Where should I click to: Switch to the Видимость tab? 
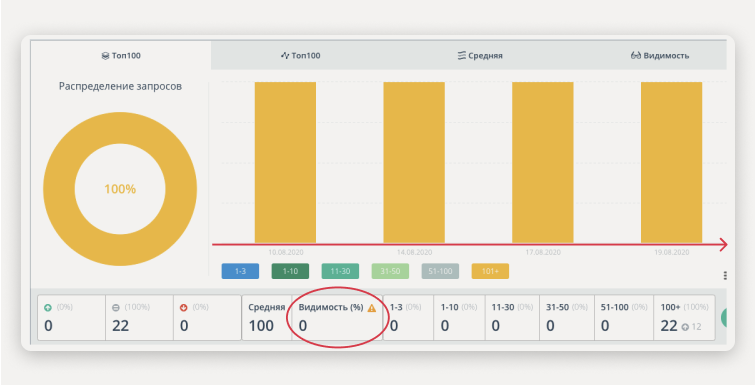pos(660,55)
